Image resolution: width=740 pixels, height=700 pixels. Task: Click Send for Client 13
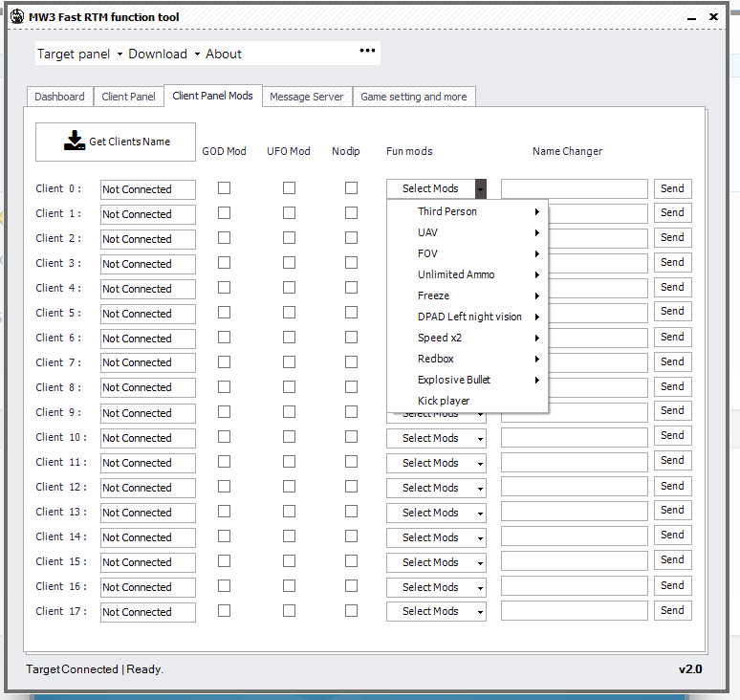[x=672, y=511]
